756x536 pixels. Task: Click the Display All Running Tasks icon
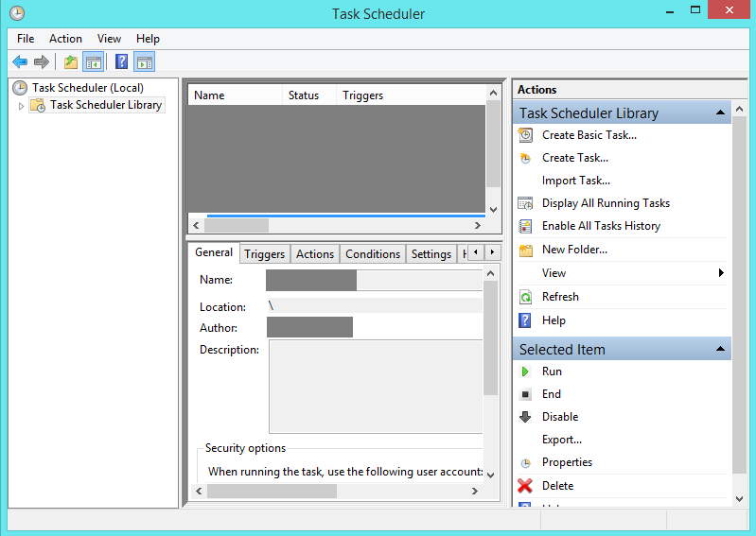(x=525, y=203)
